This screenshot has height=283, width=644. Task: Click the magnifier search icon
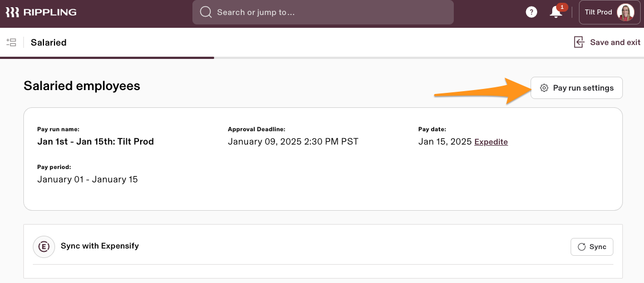tap(206, 12)
